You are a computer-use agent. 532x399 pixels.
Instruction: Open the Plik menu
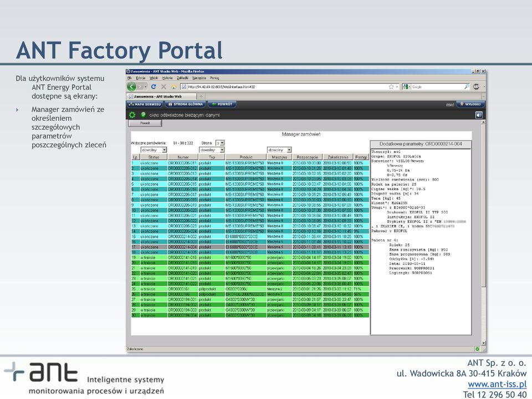pyautogui.click(x=129, y=78)
